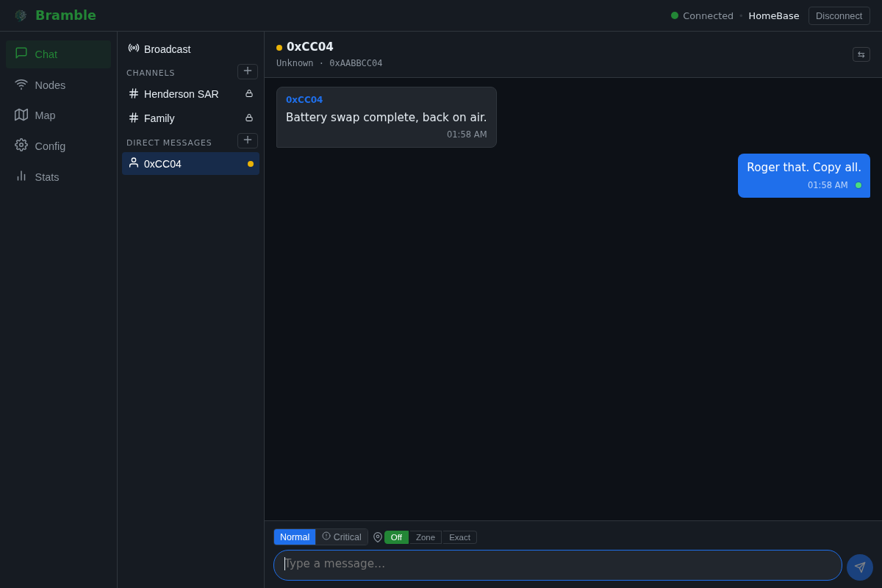The width and height of the screenshot is (882, 588).
Task: Open the Chat section
Action: [x=58, y=54]
